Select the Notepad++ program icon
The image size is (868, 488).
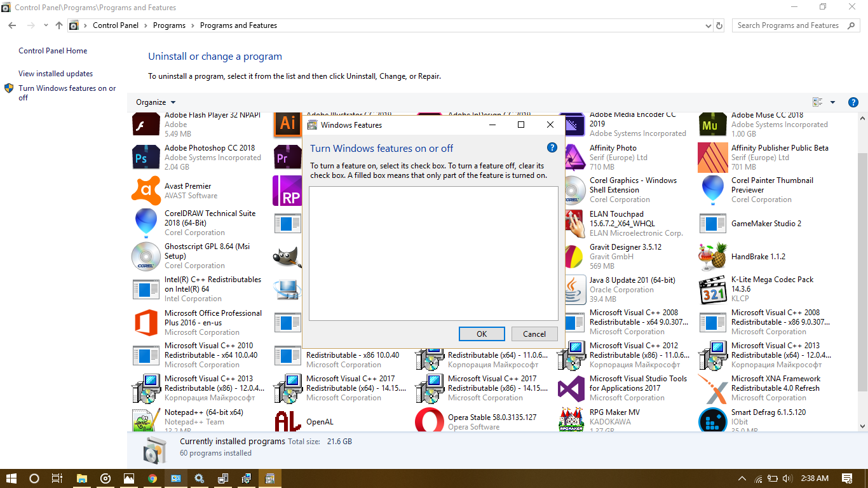pyautogui.click(x=146, y=419)
